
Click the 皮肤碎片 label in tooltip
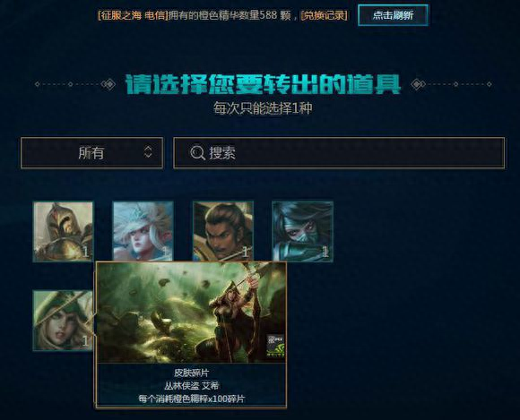191,373
